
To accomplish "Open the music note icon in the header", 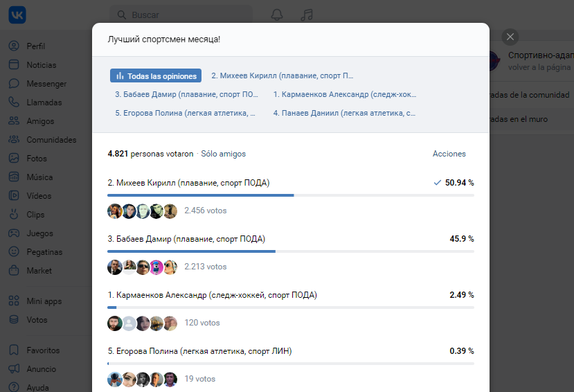I will coord(307,15).
